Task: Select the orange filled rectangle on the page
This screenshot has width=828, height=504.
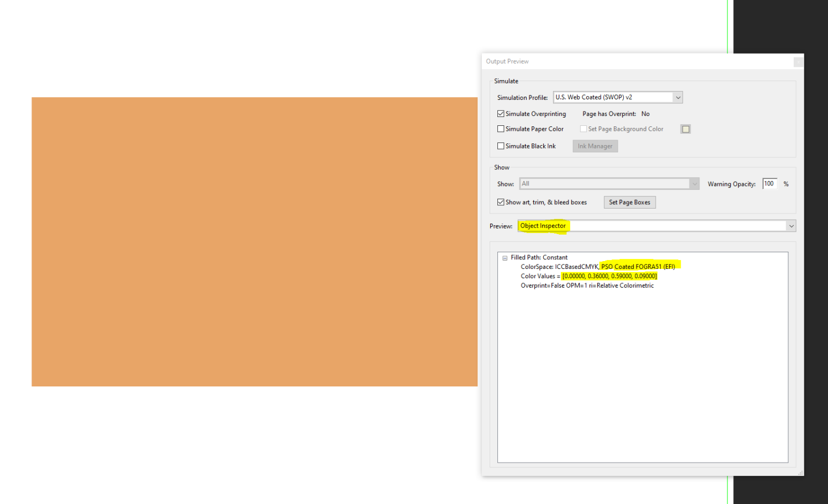Action: coord(254,241)
